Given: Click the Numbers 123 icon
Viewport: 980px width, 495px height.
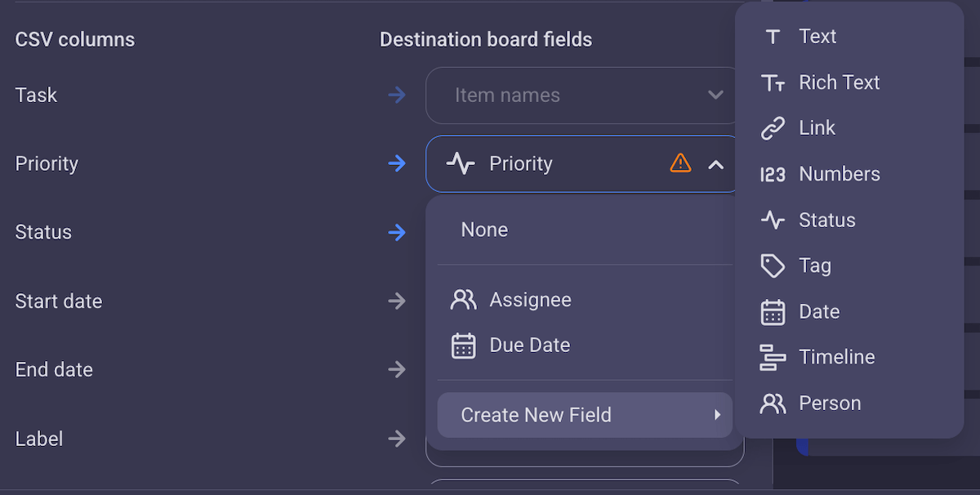Looking at the screenshot, I should (773, 173).
